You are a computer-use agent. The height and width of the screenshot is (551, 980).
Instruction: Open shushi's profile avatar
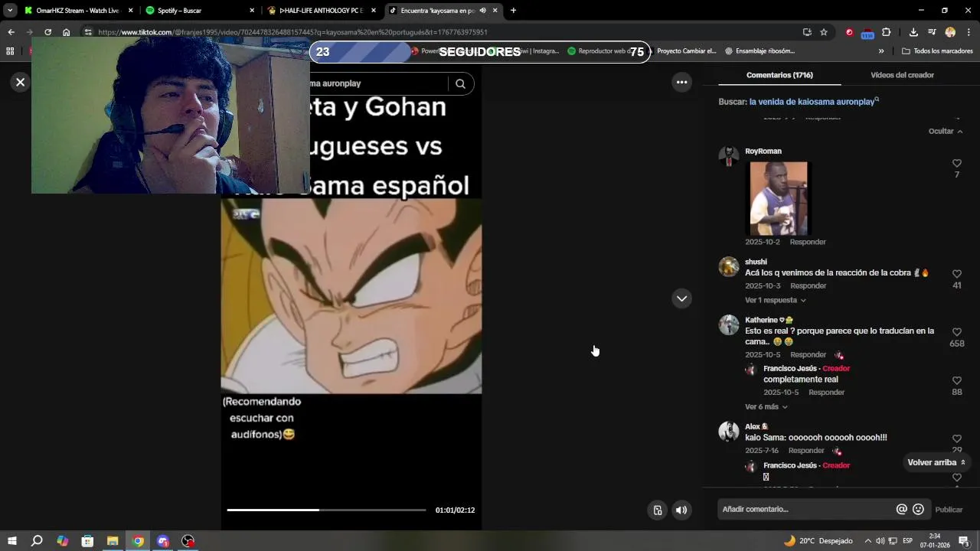[728, 266]
